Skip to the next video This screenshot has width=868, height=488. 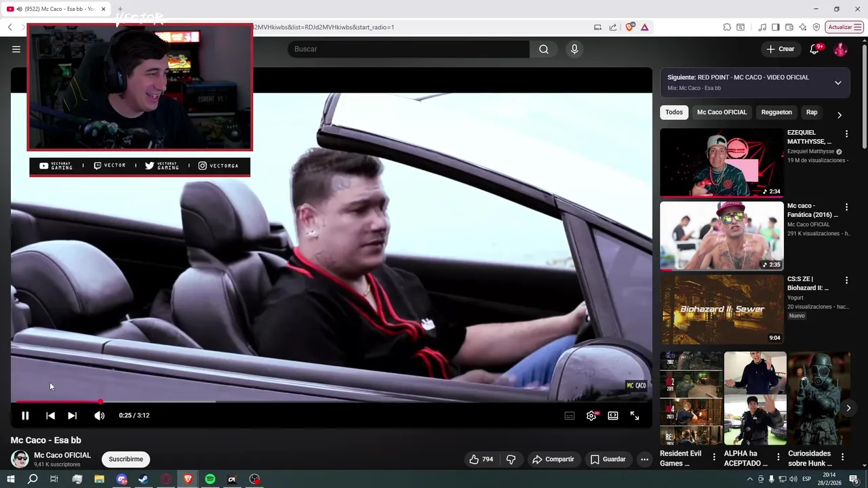[x=72, y=415]
